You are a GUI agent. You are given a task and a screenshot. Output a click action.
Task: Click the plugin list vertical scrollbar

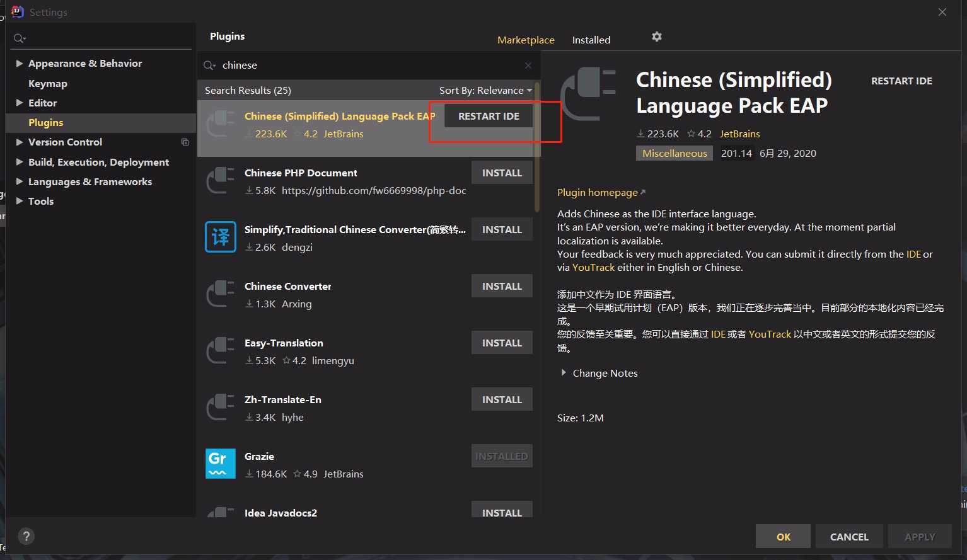[x=537, y=147]
